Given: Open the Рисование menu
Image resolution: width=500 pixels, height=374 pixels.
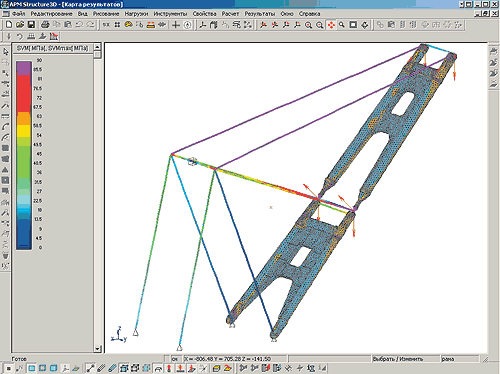Looking at the screenshot, I should click(106, 14).
